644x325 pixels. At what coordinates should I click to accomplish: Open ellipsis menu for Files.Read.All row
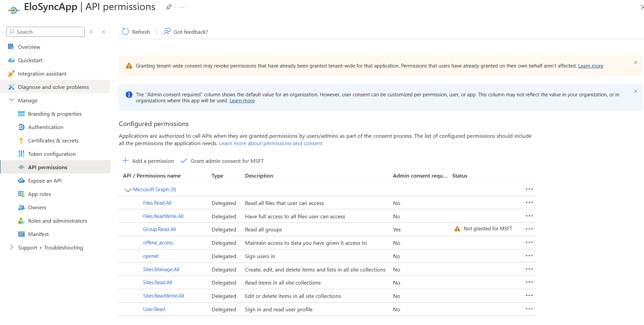[529, 203]
